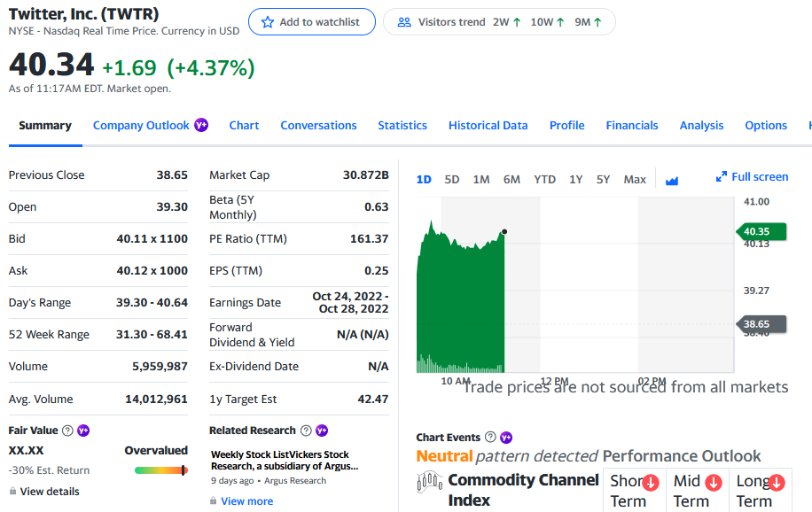Image resolution: width=812 pixels, height=512 pixels.
Task: Select the 6M chart range
Action: pos(511,180)
